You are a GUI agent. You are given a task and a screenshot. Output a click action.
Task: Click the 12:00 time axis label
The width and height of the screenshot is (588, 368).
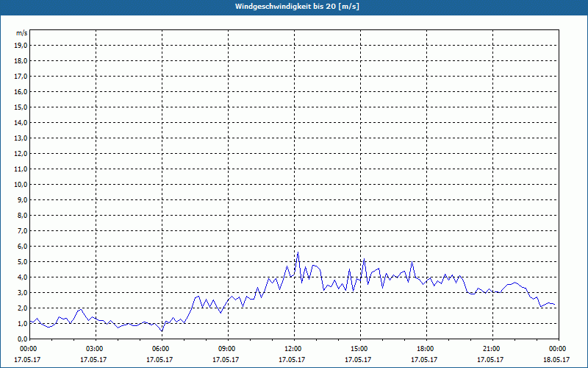point(293,349)
